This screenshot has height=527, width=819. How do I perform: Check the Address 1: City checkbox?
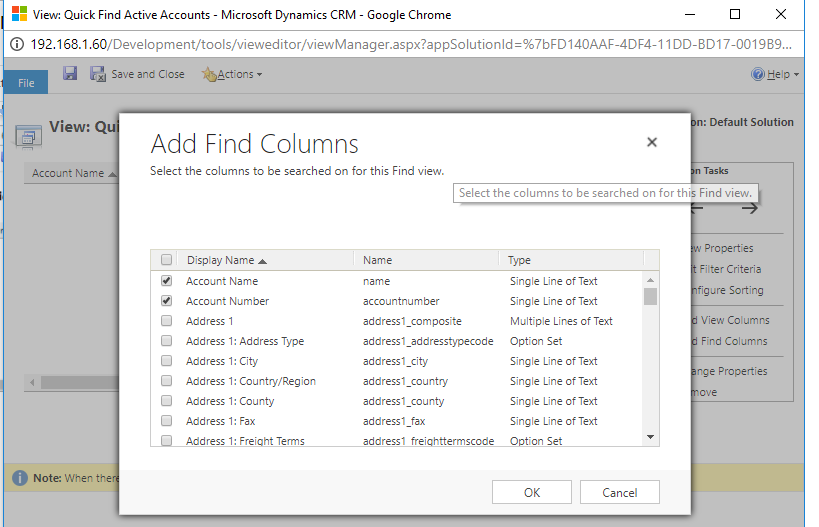point(166,361)
